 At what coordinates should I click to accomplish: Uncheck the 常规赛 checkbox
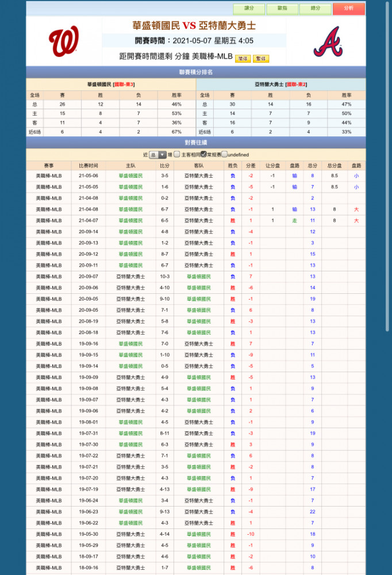point(203,154)
